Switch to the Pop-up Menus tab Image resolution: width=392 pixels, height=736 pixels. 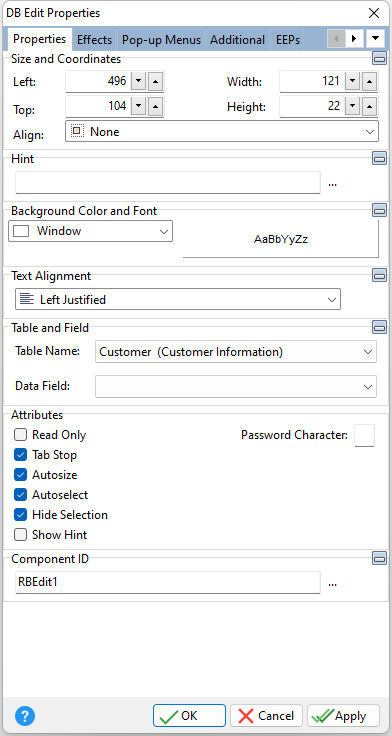tap(161, 40)
